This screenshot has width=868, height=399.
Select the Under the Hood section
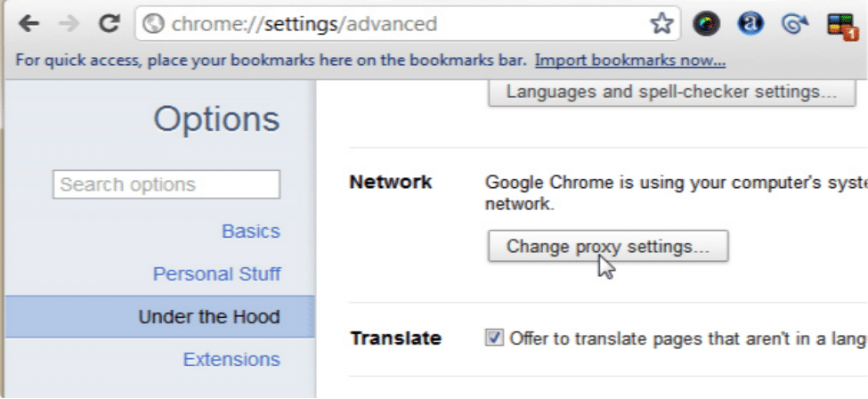click(160, 316)
